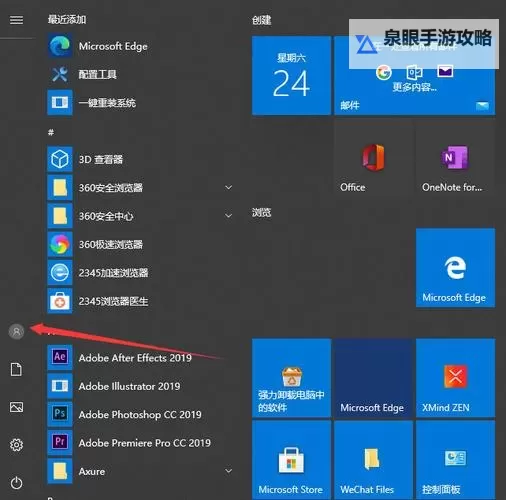The height and width of the screenshot is (500, 506).
Task: Open Settings gear in Start sidebar
Action: click(x=16, y=445)
